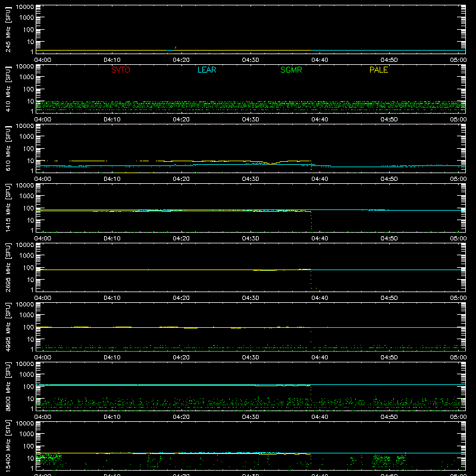Select the 610 MHz [SFU] axis label

8,148
